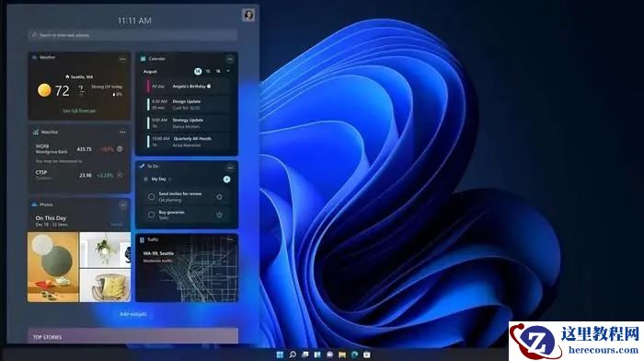This screenshot has width=644, height=361.
Task: Open Widgets from the taskbar
Action: tap(317, 355)
